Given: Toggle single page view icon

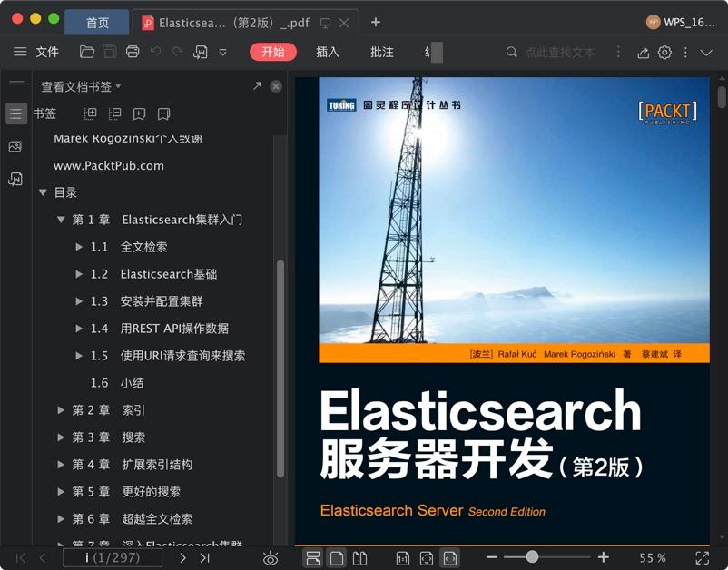Looking at the screenshot, I should (337, 558).
